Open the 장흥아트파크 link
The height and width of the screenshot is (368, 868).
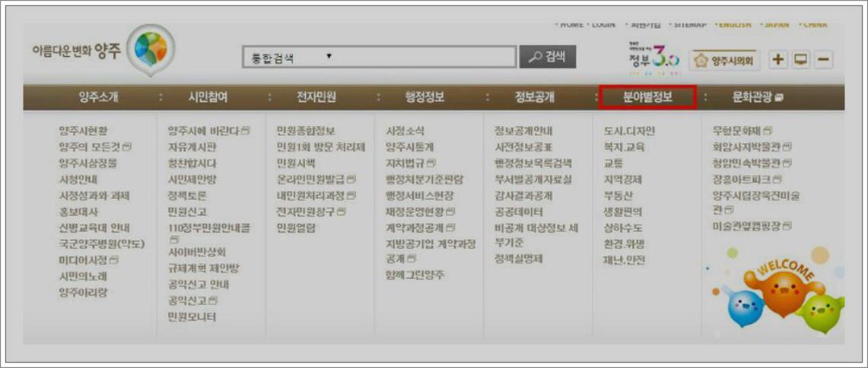[742, 179]
